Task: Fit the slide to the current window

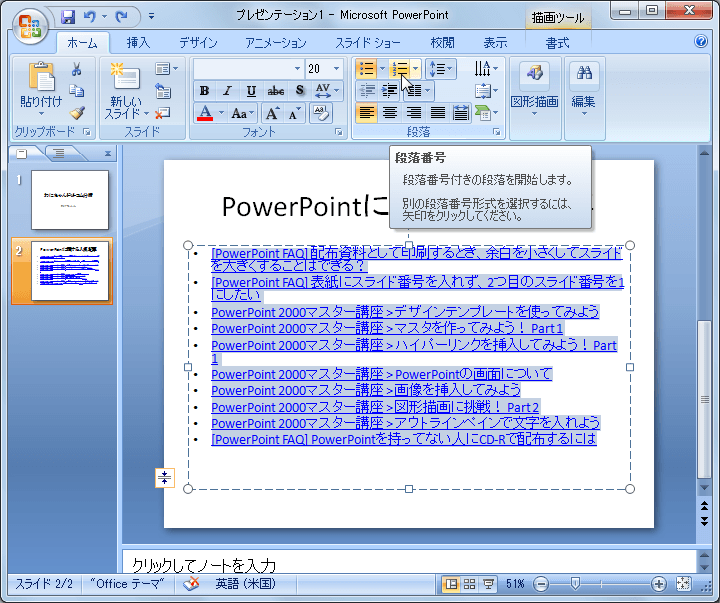Action: coord(683,584)
